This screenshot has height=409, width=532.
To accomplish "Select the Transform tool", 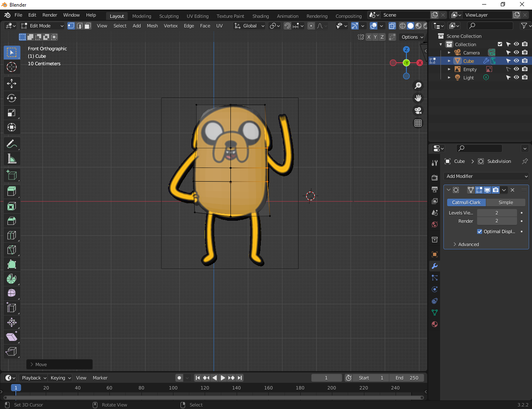I will click(x=12, y=127).
